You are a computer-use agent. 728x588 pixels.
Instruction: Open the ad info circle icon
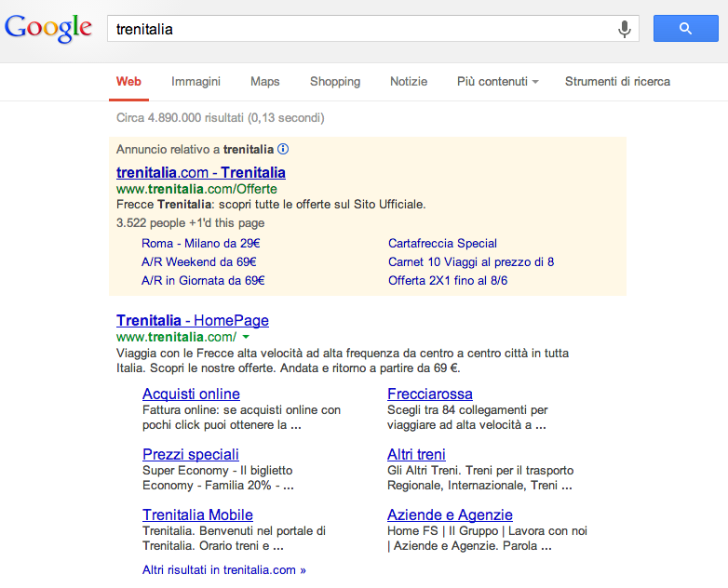coord(283,149)
